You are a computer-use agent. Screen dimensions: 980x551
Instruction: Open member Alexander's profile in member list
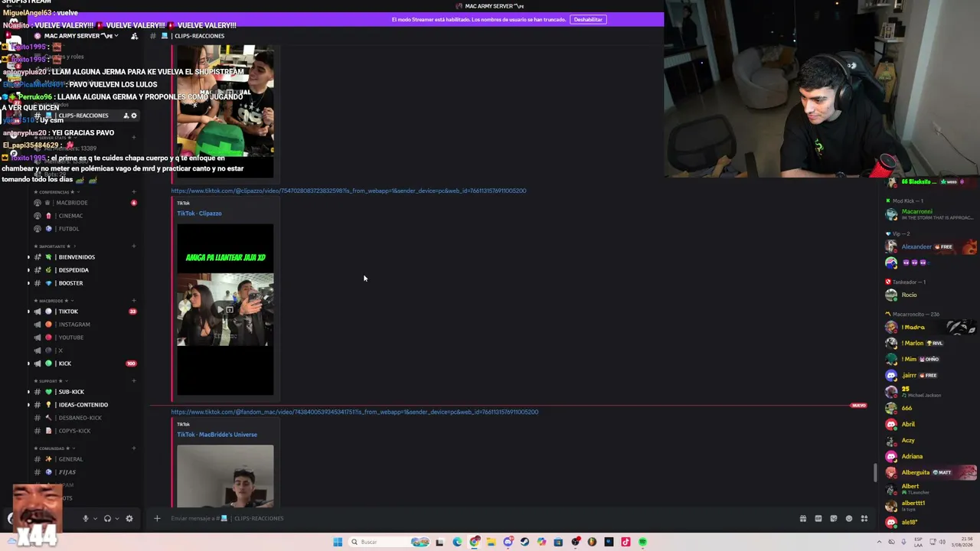coord(929,246)
